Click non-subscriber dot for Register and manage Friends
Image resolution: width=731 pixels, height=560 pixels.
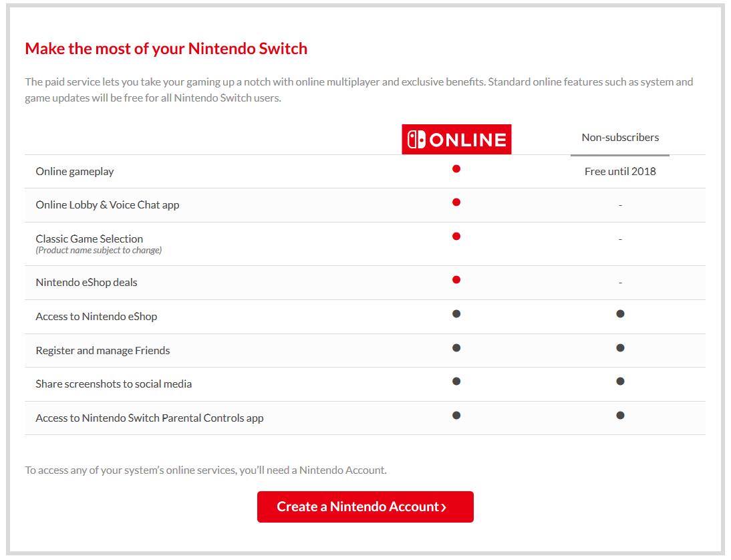pos(620,348)
